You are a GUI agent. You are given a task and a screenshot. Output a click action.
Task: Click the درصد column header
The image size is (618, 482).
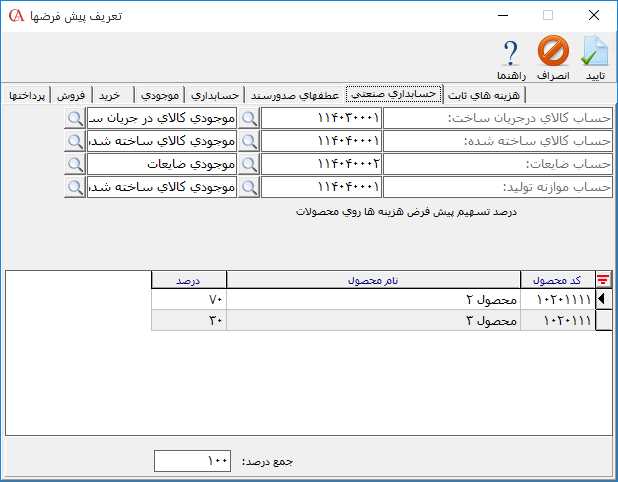(189, 280)
